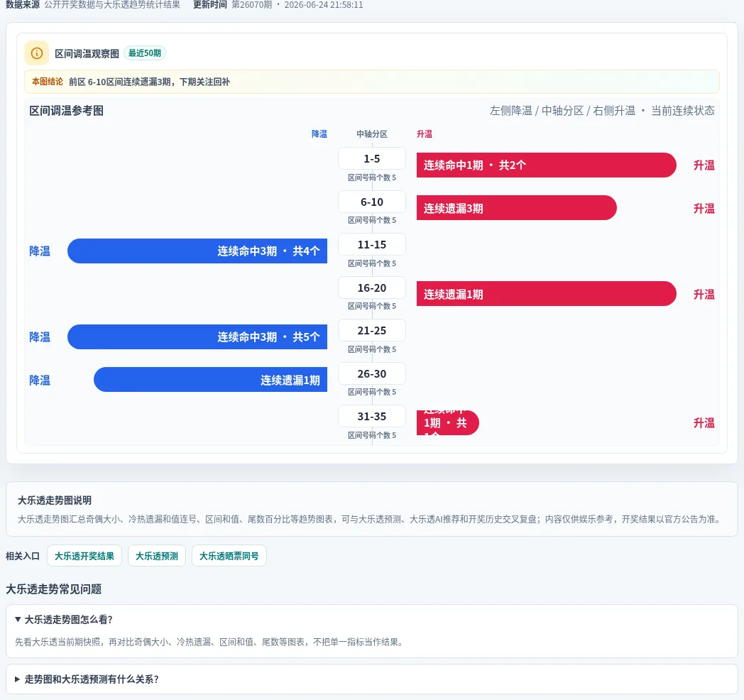Click the 降温 label on the 11-15 row
Viewport: 744px width, 700px height.
[x=40, y=251]
